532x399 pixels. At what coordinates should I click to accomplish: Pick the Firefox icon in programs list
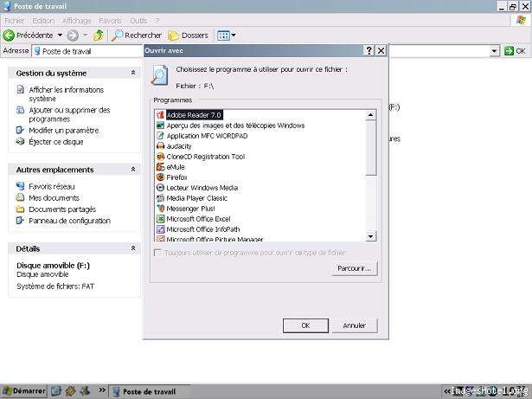point(160,177)
